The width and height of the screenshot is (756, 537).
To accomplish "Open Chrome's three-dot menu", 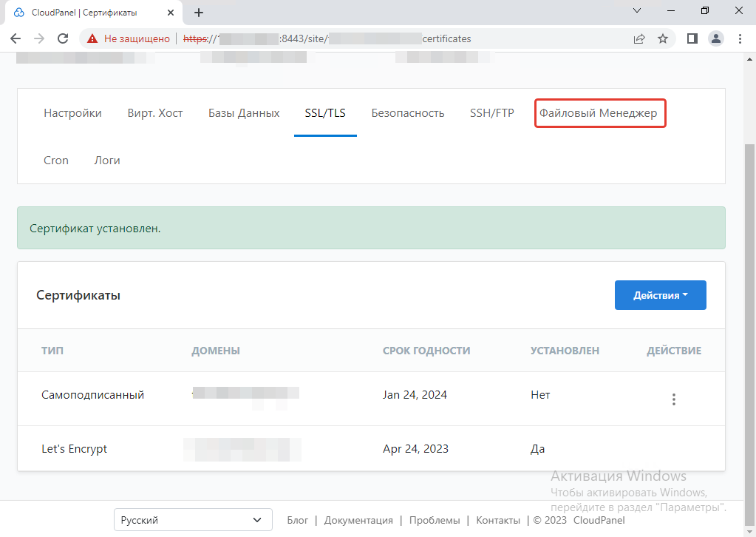I will click(740, 38).
